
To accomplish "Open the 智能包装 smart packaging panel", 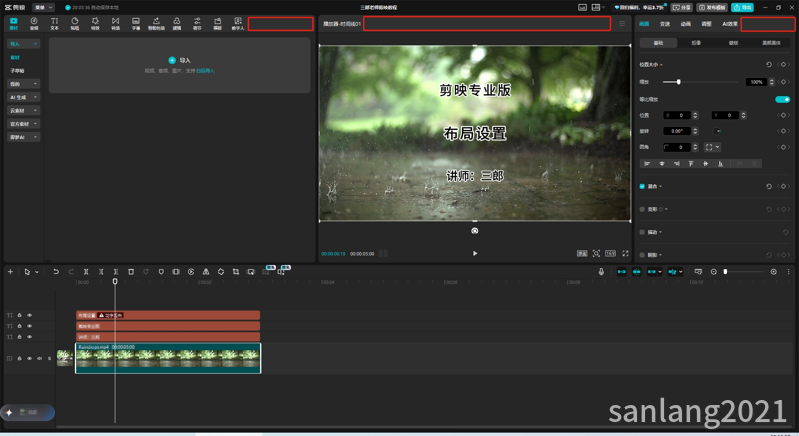I will point(156,23).
